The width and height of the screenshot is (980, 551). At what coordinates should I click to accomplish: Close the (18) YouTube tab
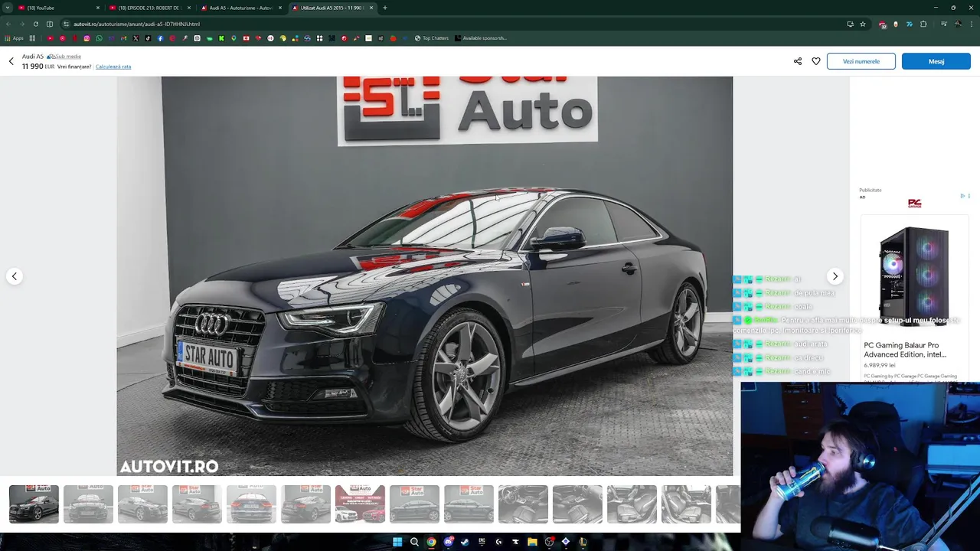pyautogui.click(x=98, y=8)
